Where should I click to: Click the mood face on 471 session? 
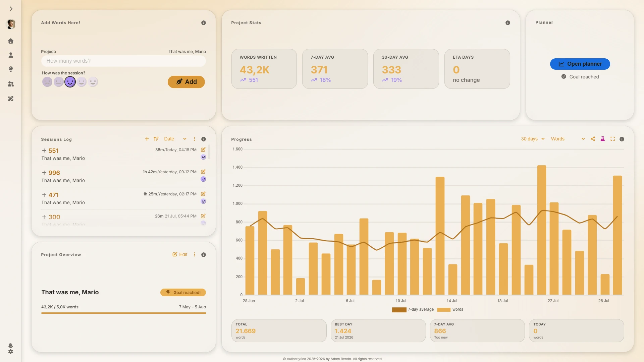[x=203, y=201]
